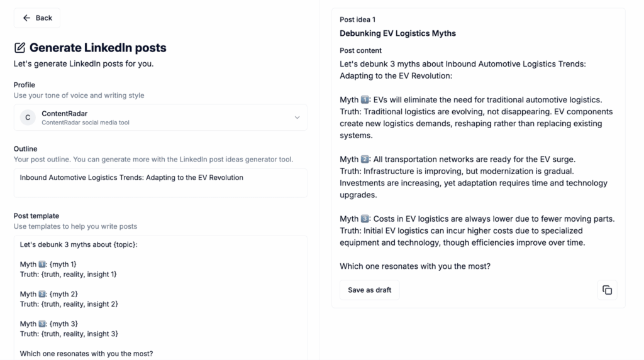
Task: Click the 'Post idea 1' label
Action: coord(357,19)
